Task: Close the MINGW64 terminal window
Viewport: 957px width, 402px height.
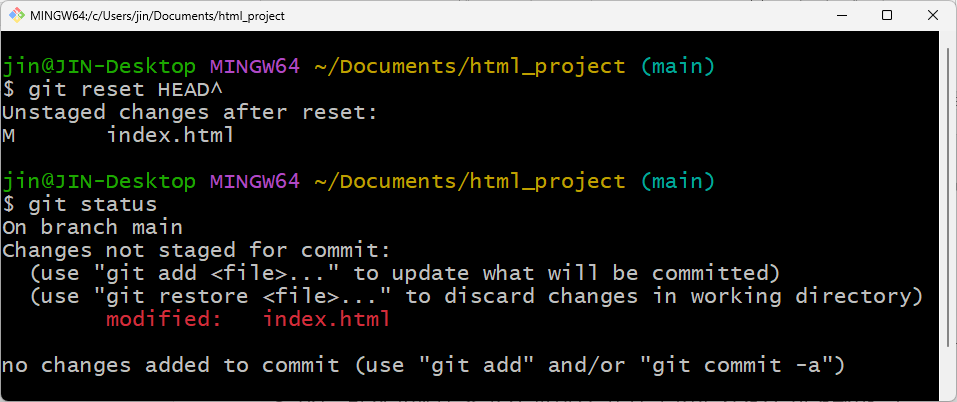Action: click(x=933, y=15)
